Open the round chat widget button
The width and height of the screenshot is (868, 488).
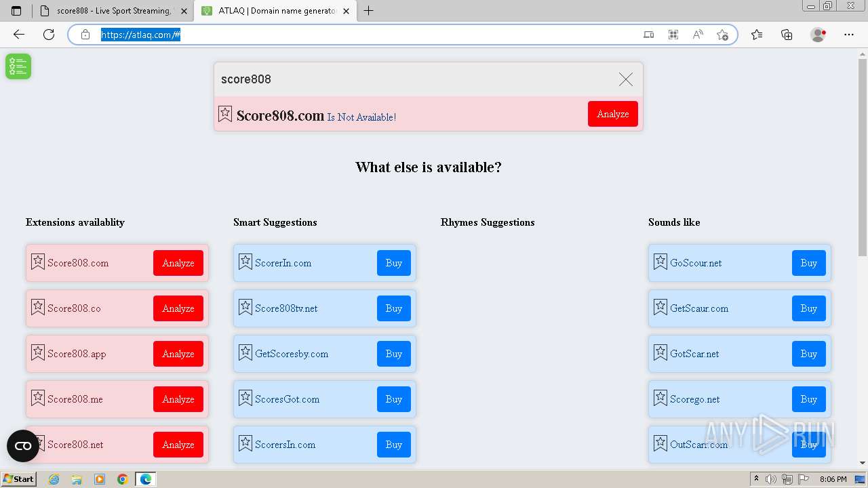click(x=23, y=446)
